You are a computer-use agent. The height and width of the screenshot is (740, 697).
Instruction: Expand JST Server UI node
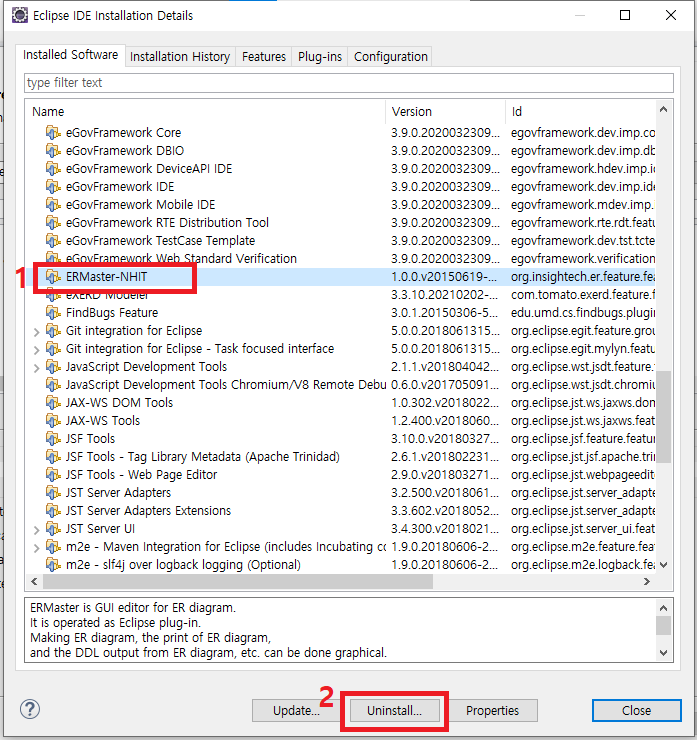tap(36, 530)
